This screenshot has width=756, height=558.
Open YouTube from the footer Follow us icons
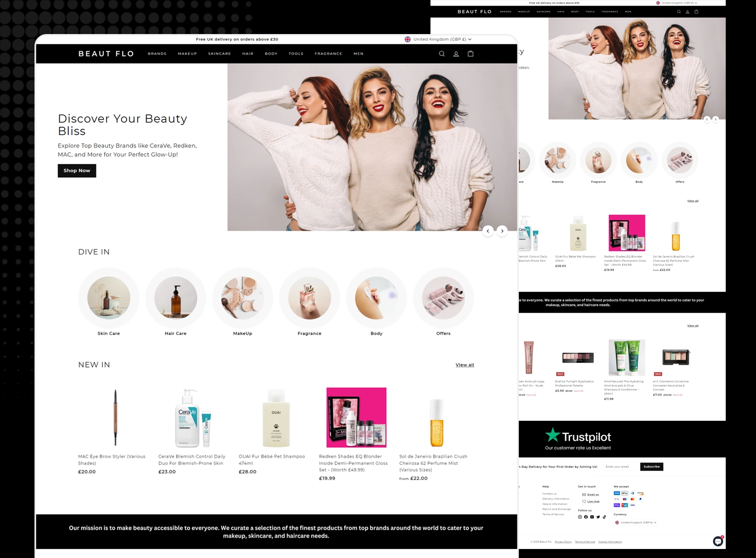coord(592,517)
